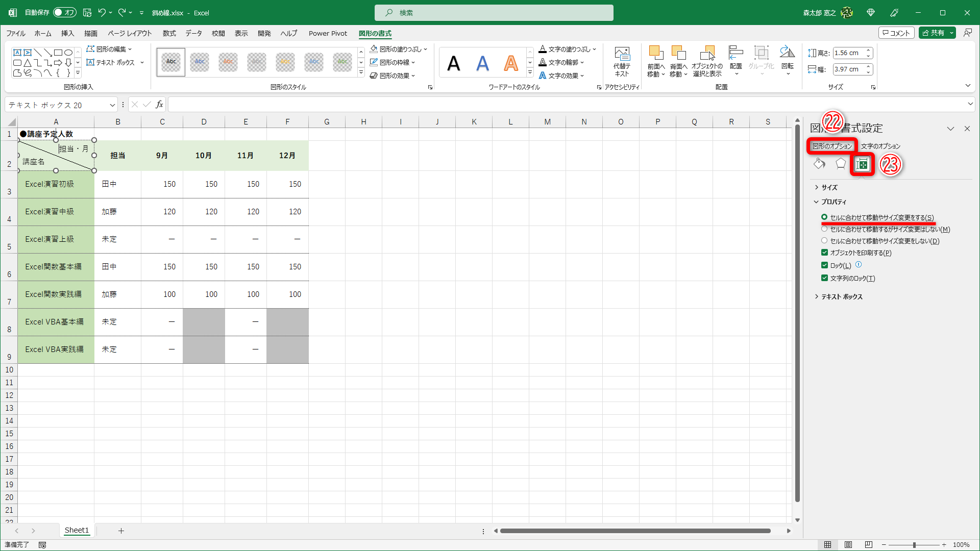Open the Power Pivot ribbon tab
The image size is (980, 551).
click(328, 33)
